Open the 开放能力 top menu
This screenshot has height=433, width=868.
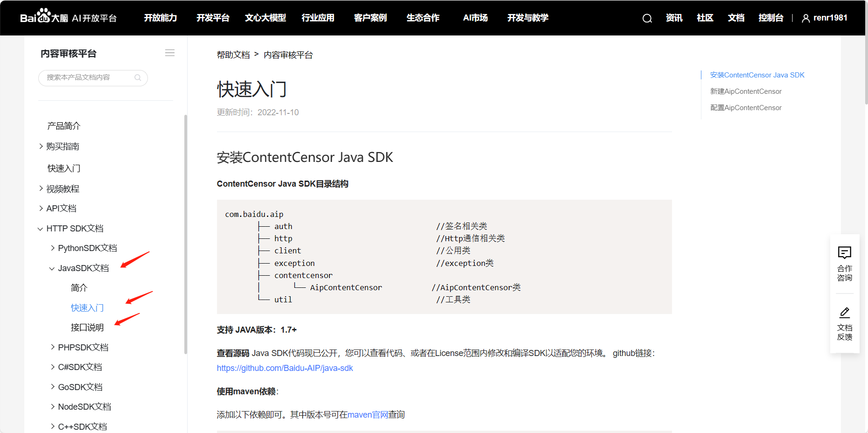click(x=161, y=18)
